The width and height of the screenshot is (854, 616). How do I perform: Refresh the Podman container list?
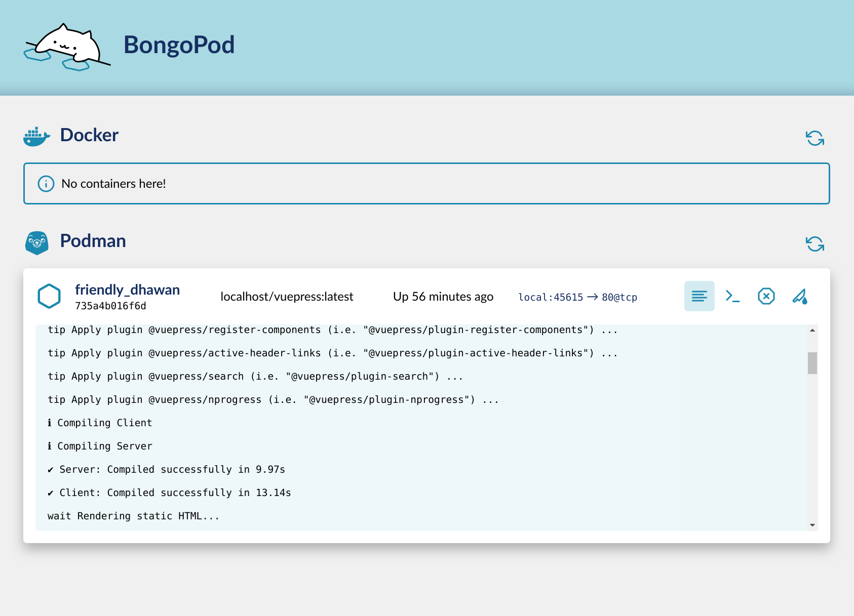(815, 244)
